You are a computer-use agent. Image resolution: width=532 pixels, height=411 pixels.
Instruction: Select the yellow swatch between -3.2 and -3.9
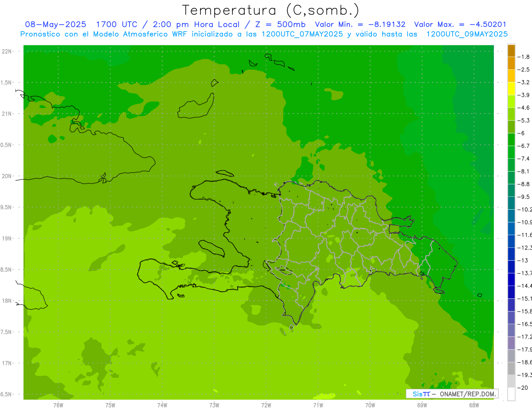coord(511,89)
